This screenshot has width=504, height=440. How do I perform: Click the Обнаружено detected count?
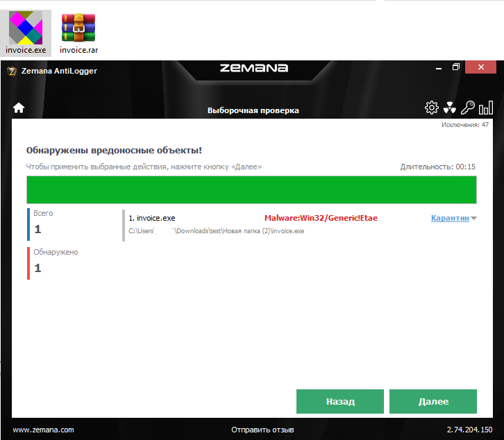(x=38, y=268)
